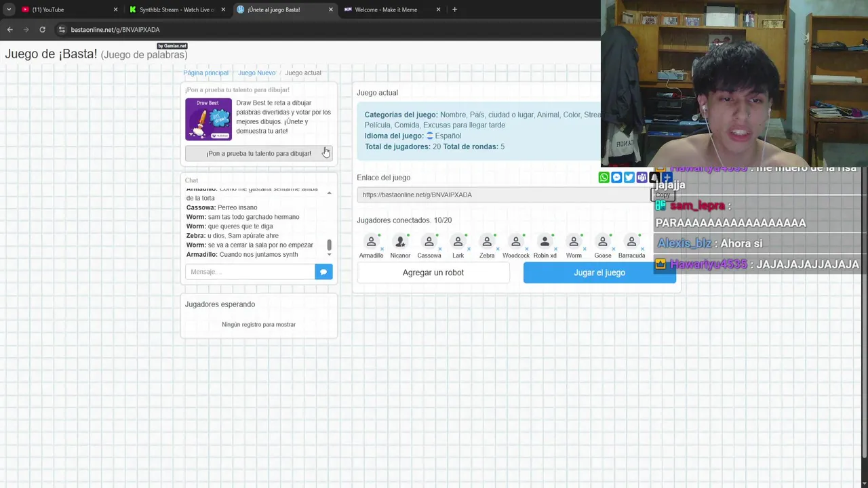Click "Ningún registro para mostrar" text
The height and width of the screenshot is (488, 868).
coord(258,325)
